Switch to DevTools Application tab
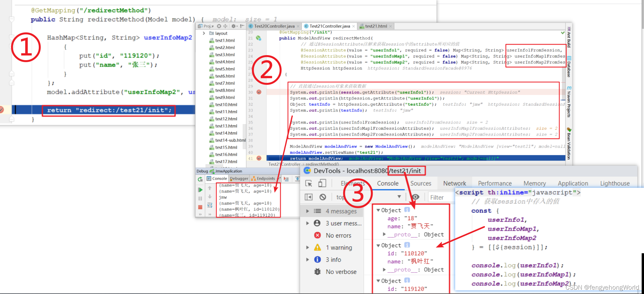 coord(573,183)
